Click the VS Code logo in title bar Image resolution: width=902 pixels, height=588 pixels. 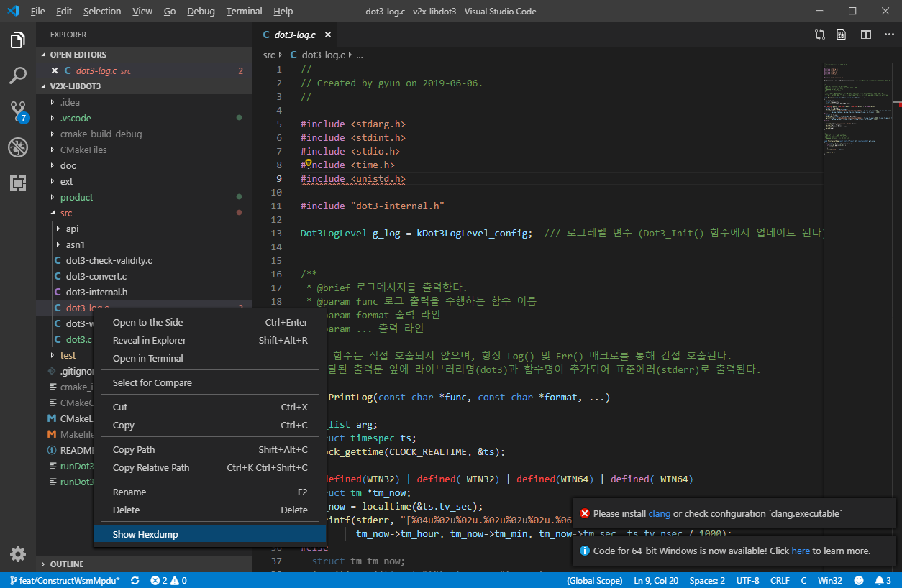pyautogui.click(x=12, y=12)
